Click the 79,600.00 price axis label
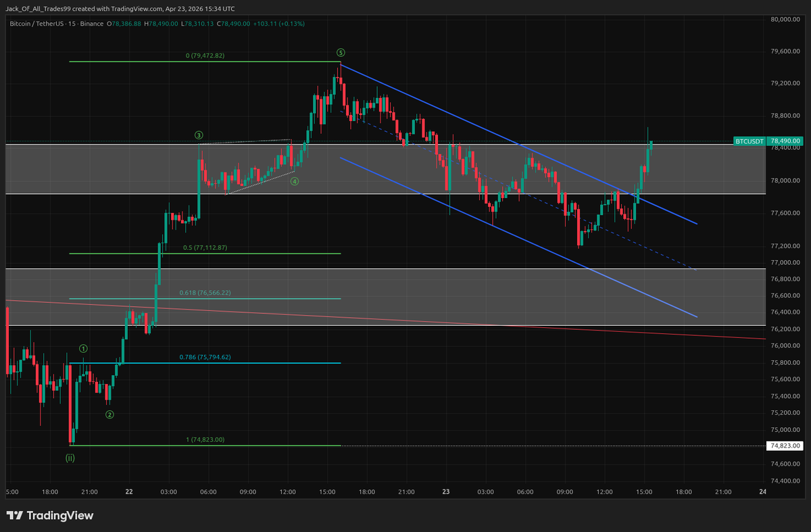811x532 pixels. pos(786,51)
